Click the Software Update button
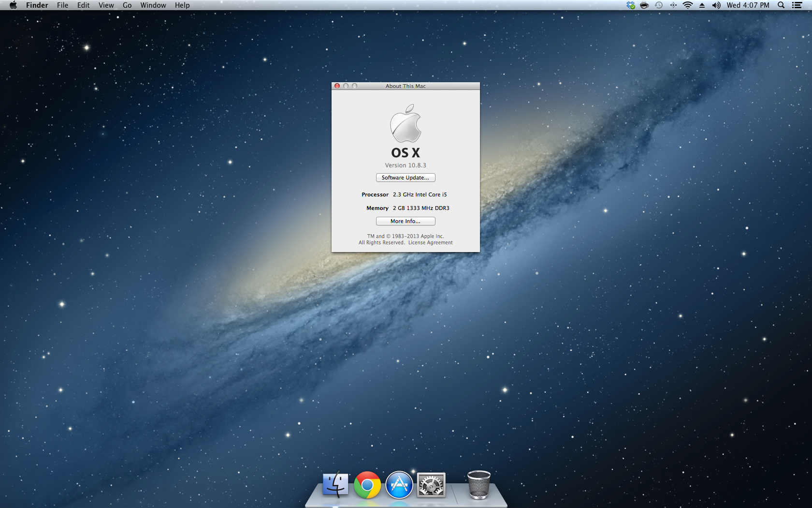This screenshot has width=812, height=508. coord(406,178)
